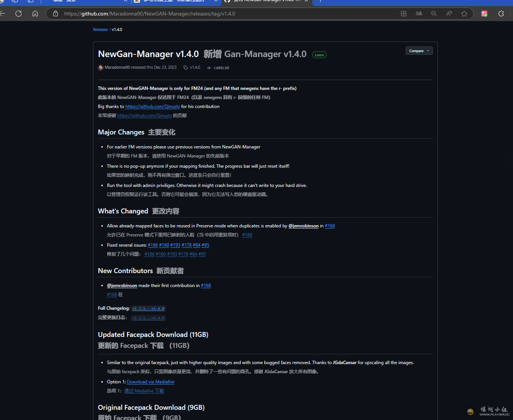The image size is (513, 420).
Task: Click the zoom magnifier icon in address bar
Action: click(434, 14)
